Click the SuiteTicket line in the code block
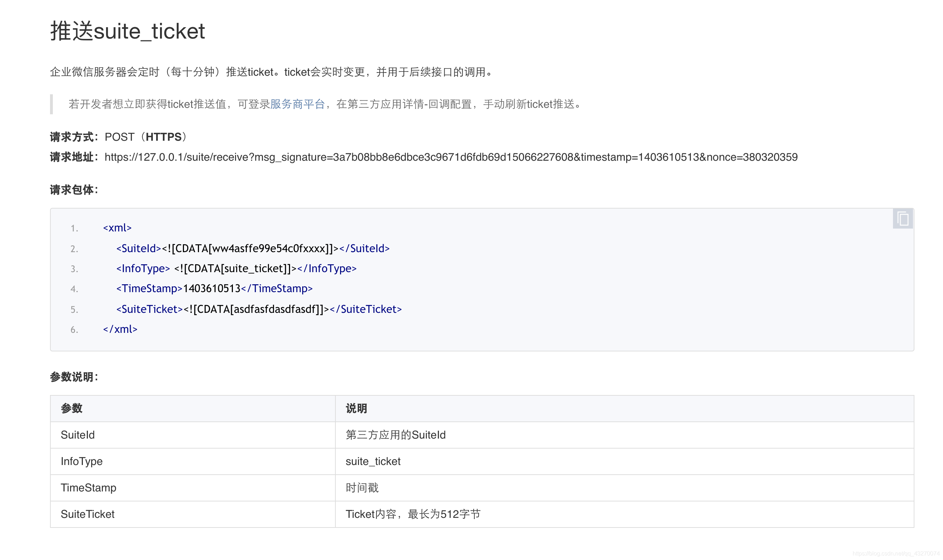 click(x=259, y=309)
